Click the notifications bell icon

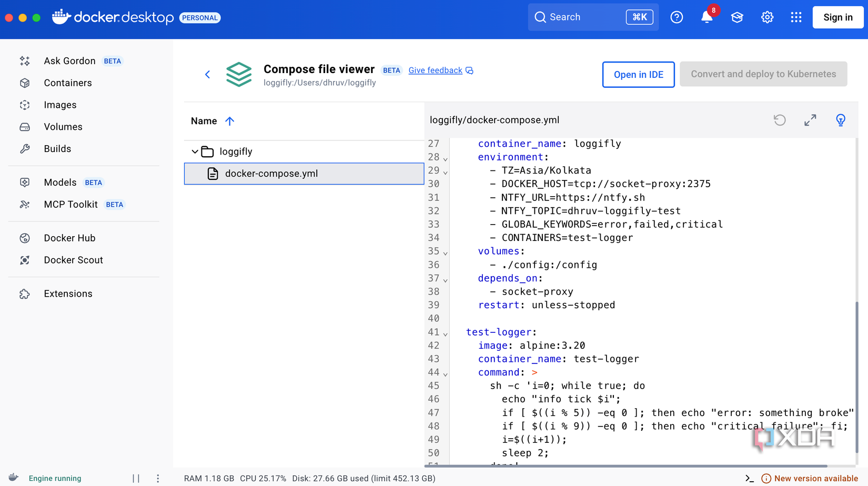(x=706, y=17)
